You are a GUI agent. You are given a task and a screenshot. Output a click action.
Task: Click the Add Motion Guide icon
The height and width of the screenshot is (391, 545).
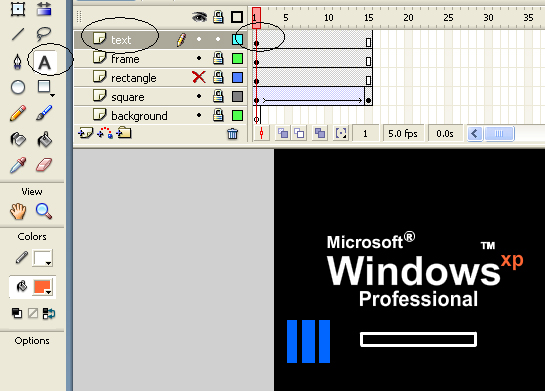tap(105, 133)
